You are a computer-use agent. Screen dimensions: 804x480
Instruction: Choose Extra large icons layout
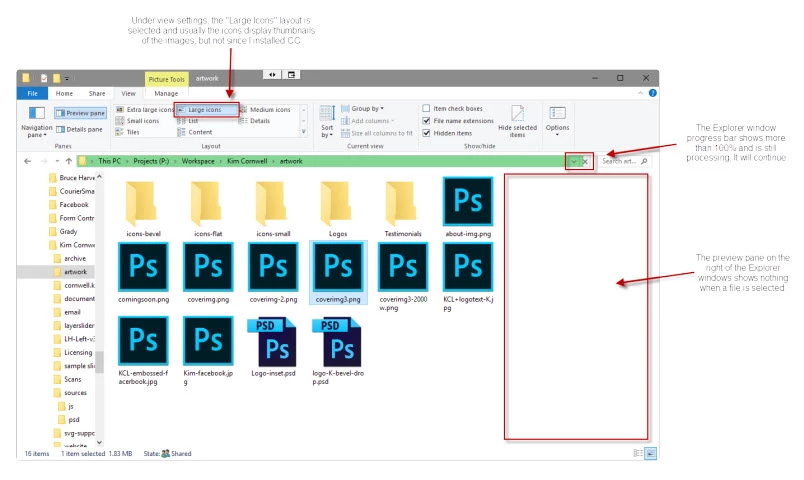click(x=145, y=109)
